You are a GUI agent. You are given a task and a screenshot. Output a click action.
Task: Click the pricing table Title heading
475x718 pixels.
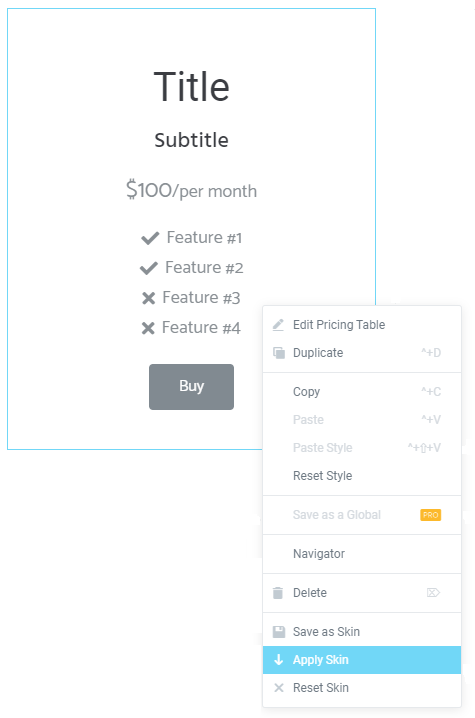(x=191, y=87)
